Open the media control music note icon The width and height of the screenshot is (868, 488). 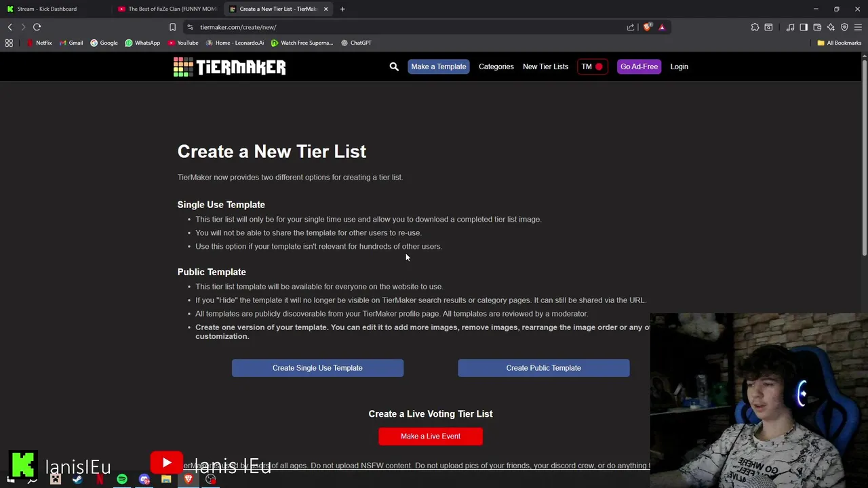click(790, 27)
